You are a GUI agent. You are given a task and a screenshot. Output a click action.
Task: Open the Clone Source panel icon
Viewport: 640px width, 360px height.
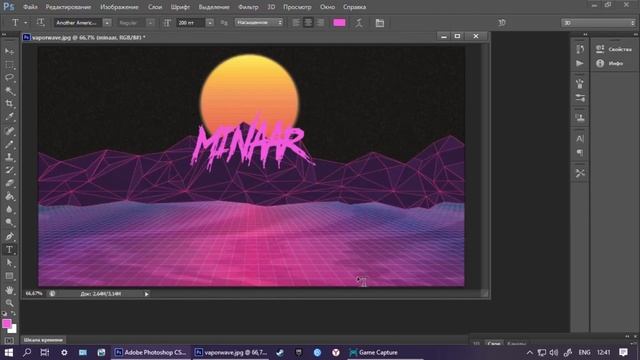tap(580, 118)
